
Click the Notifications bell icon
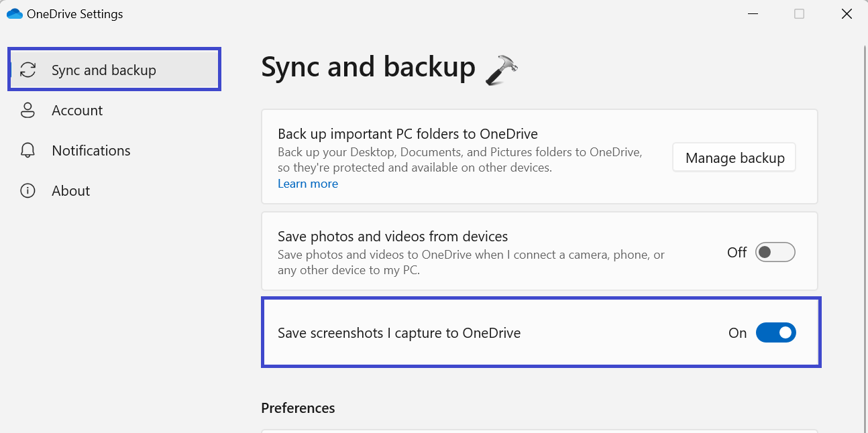28,151
